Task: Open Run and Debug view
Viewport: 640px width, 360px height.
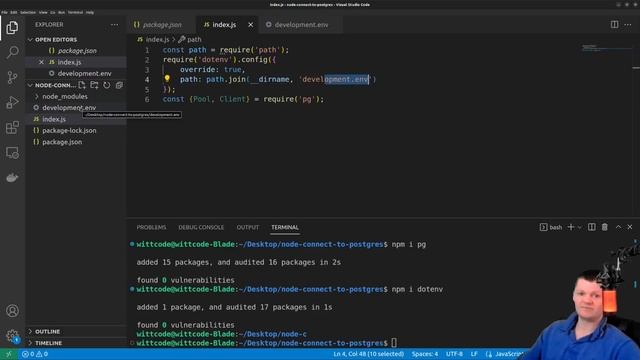Action: point(12,102)
